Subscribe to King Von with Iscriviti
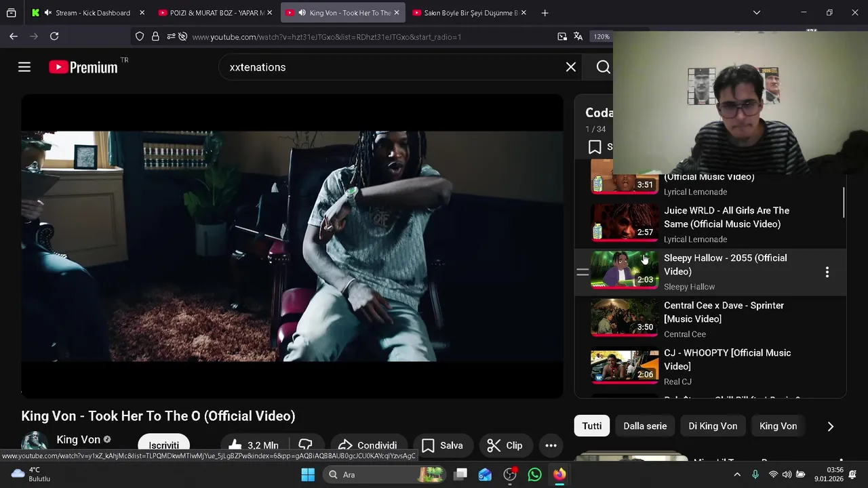Viewport: 868px width, 488px height. point(163,445)
